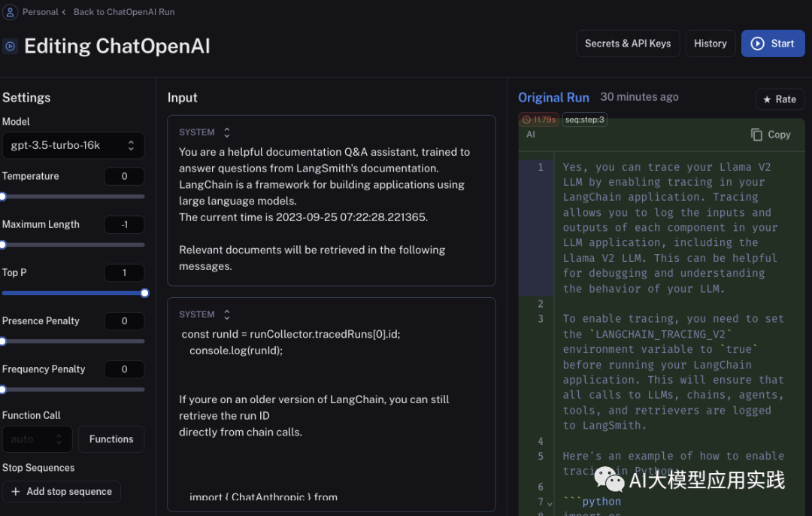Viewport: 812px width, 516px height.
Task: Click the Personal account avatar icon
Action: coord(10,11)
